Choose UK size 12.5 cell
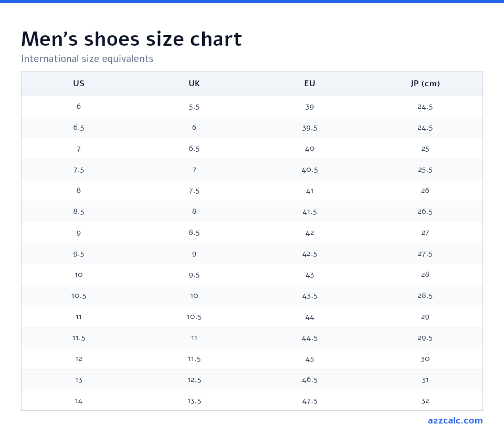Screen dimensions: 504x434 [x=194, y=380]
